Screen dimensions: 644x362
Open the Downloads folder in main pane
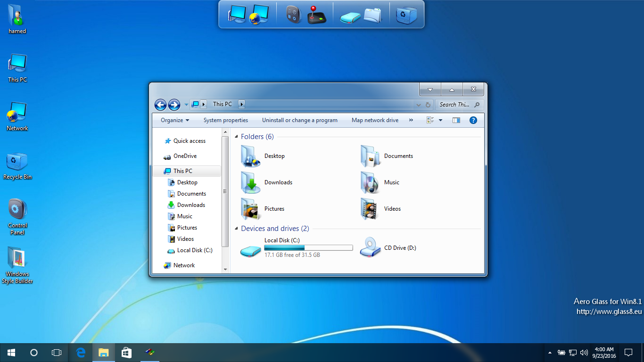251,182
